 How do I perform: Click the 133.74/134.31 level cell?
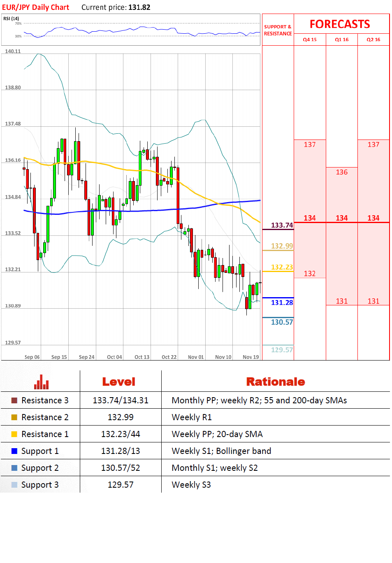[121, 400]
